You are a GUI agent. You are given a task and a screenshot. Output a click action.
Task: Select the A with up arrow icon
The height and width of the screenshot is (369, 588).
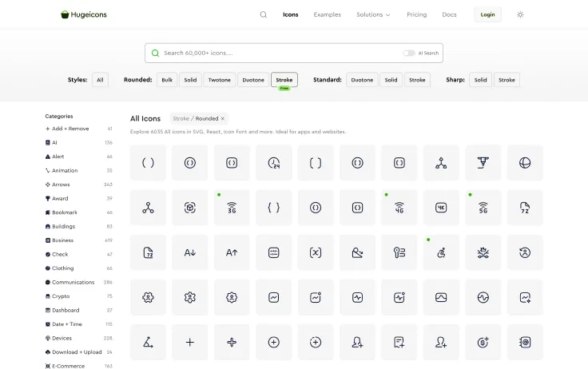232,252
